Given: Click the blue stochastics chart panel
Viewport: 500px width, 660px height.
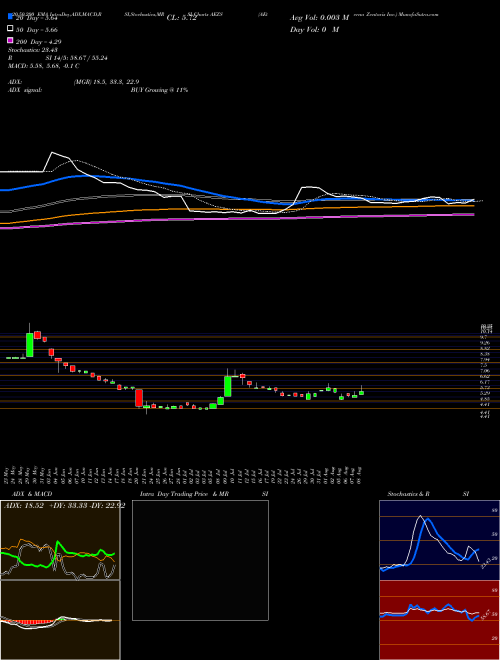Looking at the screenshot, I should [x=439, y=540].
